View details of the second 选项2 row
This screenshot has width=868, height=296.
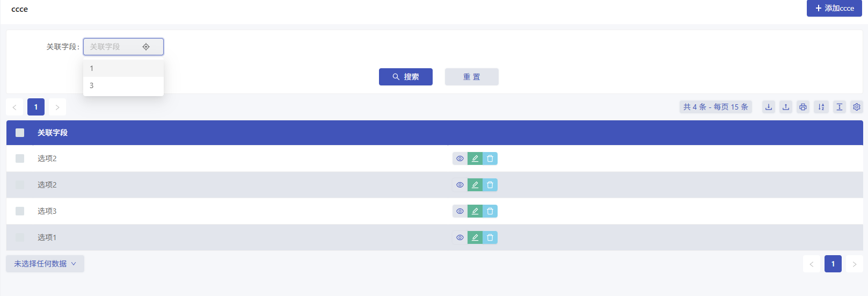coord(460,185)
